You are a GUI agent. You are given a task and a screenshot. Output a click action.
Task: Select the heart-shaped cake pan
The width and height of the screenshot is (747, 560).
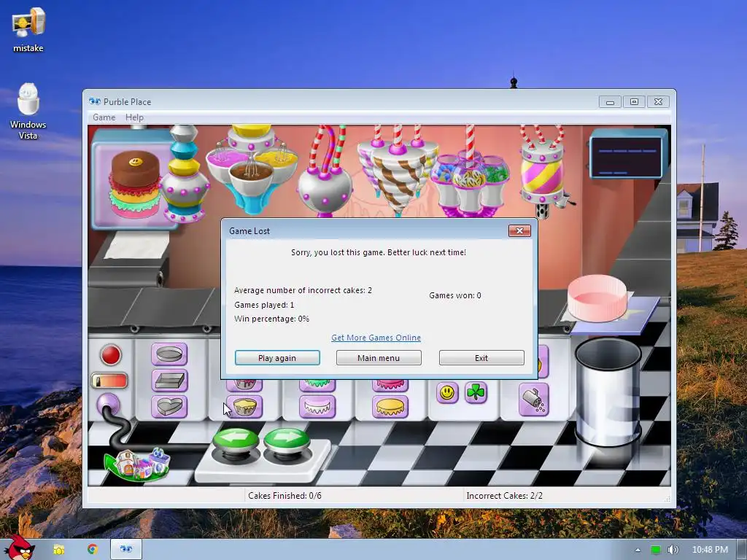(169, 407)
